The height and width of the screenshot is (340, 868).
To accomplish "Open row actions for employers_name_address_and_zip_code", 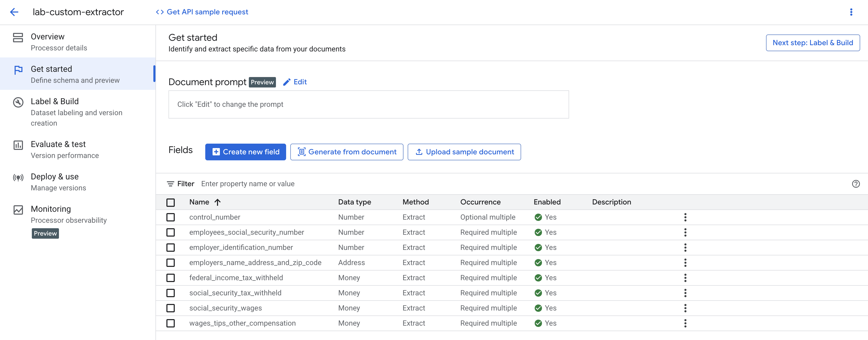I will (685, 263).
